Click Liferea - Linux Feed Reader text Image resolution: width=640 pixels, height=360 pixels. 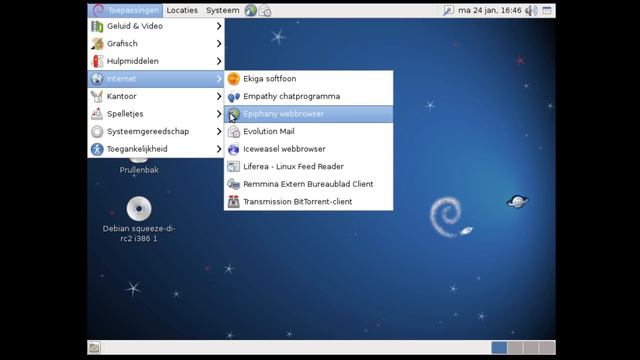(x=293, y=167)
